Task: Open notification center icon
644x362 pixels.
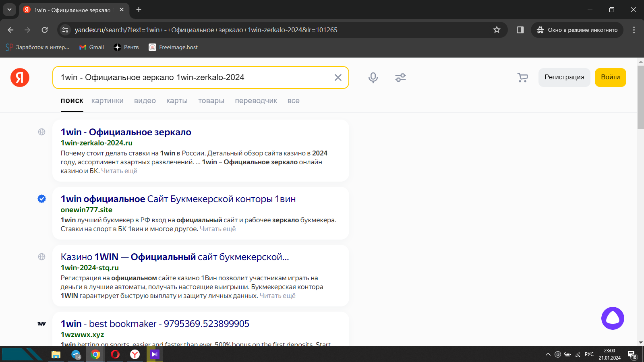Action: (632, 355)
